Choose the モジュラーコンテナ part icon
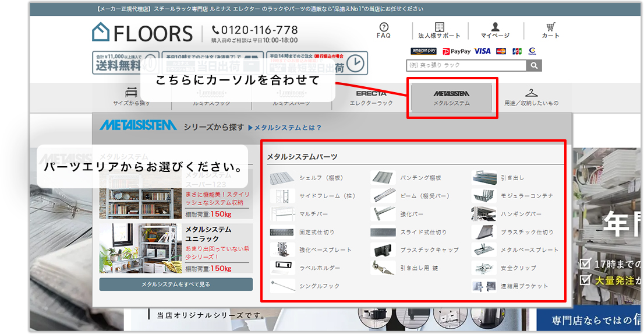The height and width of the screenshot is (334, 644). (484, 196)
